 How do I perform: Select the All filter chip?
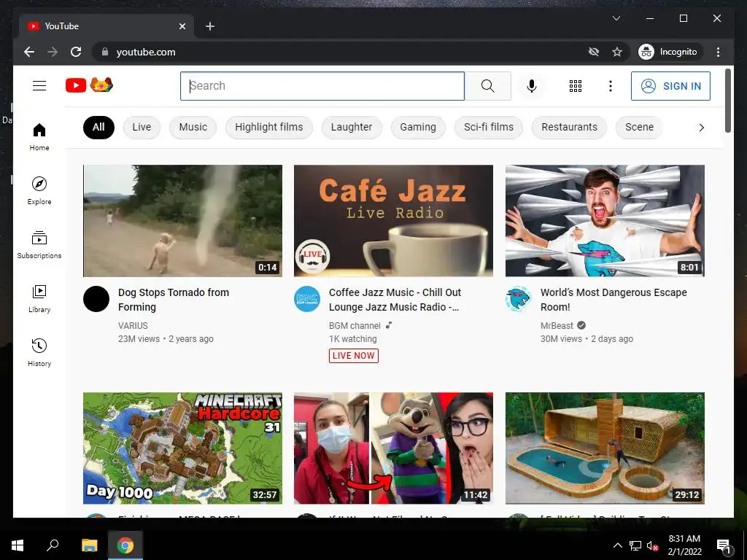(x=98, y=127)
